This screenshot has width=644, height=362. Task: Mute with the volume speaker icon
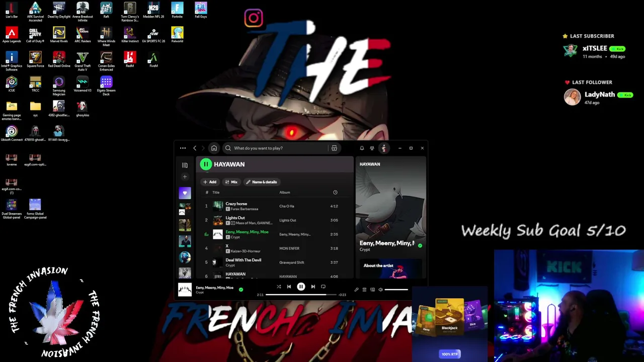coord(380,290)
